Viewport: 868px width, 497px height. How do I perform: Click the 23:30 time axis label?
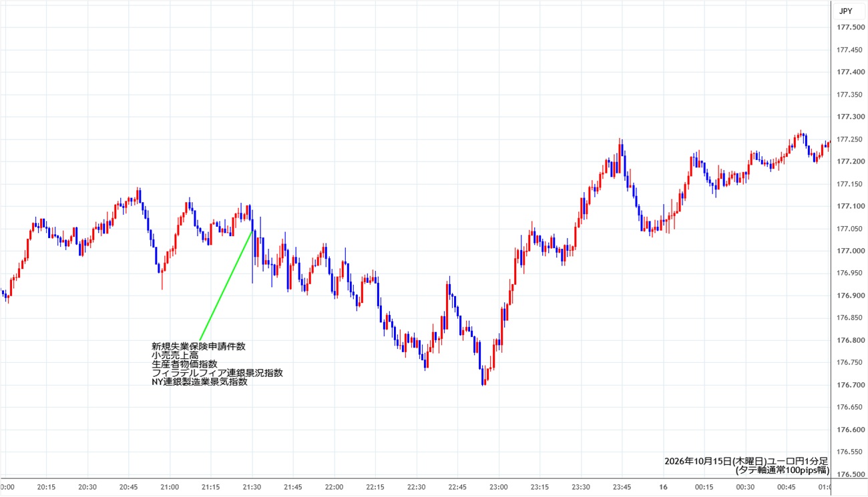tap(580, 488)
